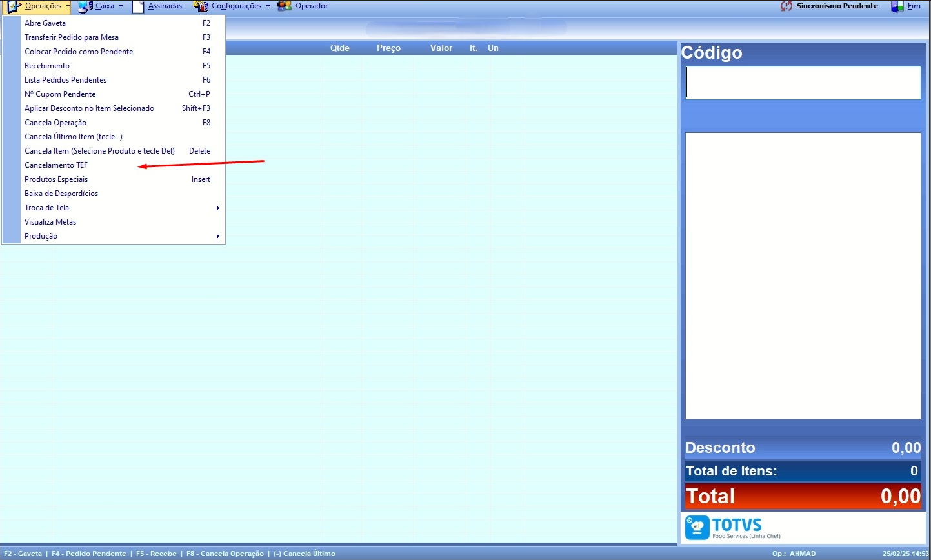Select Colocar Pedido como Pendente

pos(114,52)
